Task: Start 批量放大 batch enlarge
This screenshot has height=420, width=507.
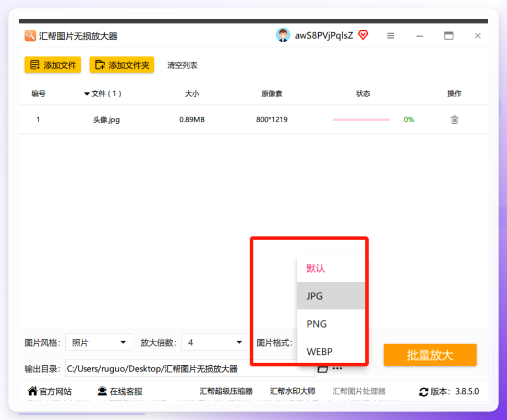Action: (430, 355)
